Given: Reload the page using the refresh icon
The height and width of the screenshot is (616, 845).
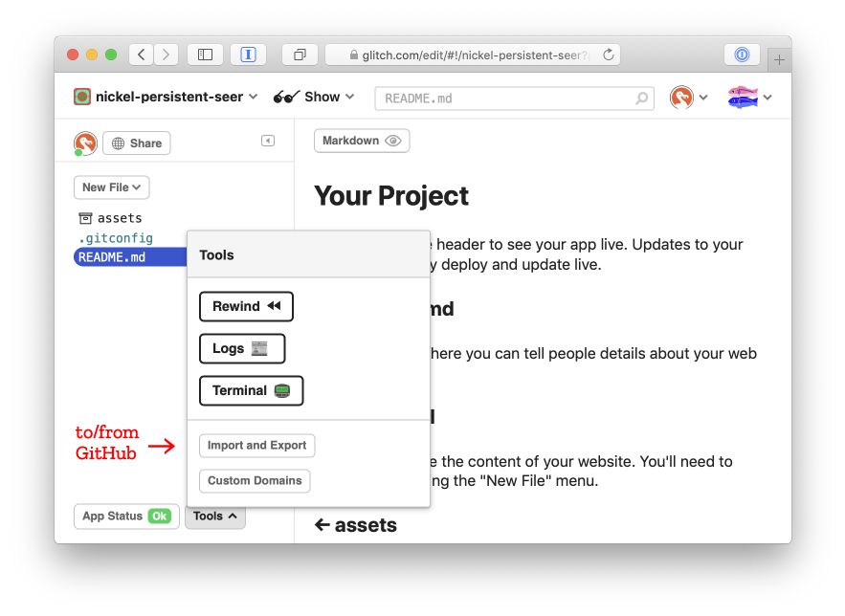Looking at the screenshot, I should point(609,55).
